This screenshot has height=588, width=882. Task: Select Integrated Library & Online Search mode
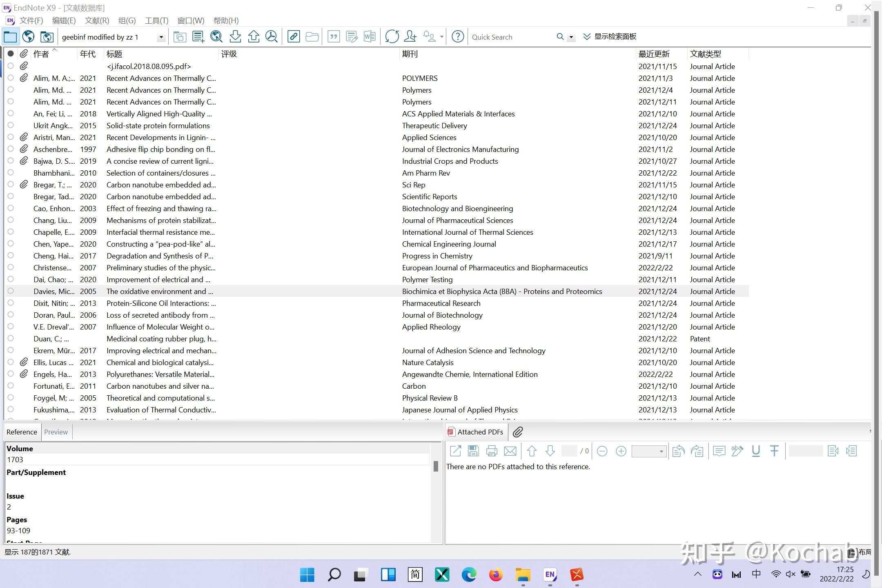(47, 37)
